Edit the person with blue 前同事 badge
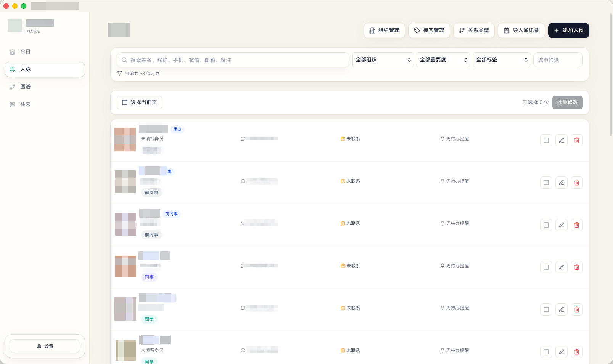 point(562,225)
